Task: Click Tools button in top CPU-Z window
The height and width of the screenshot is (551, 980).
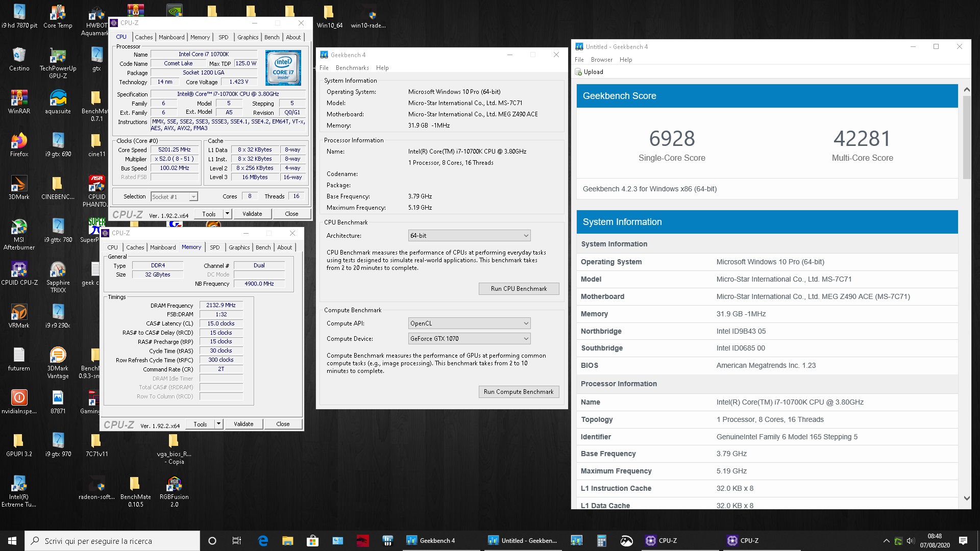Action: [x=209, y=214]
